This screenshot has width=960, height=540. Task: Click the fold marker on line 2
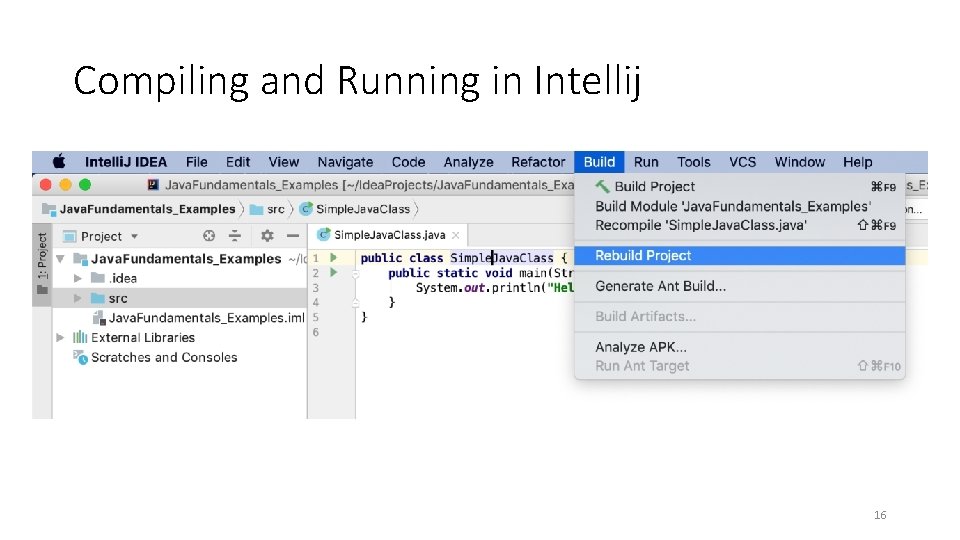(355, 274)
